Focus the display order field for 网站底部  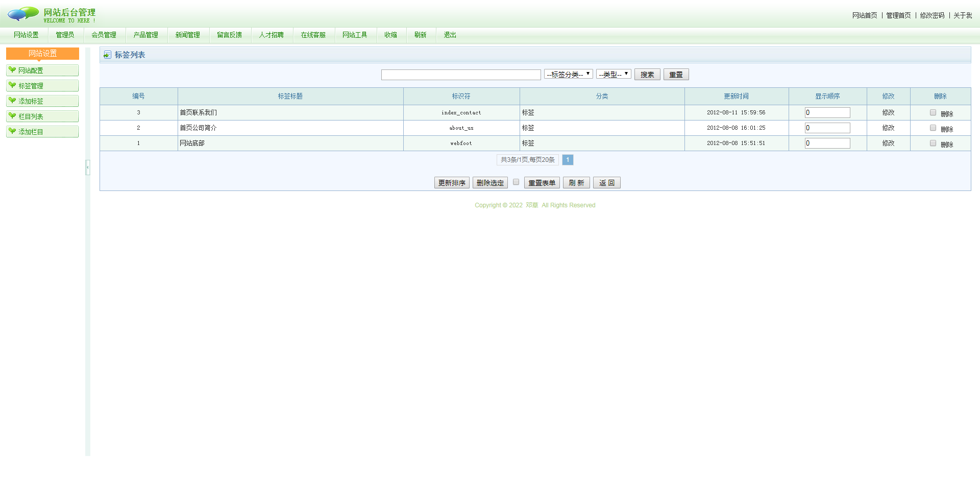pos(827,143)
